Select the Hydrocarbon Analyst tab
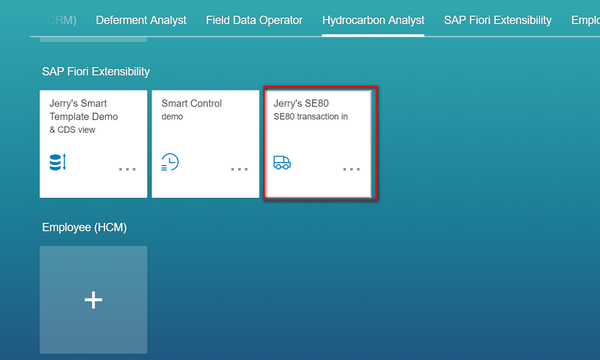 click(373, 20)
